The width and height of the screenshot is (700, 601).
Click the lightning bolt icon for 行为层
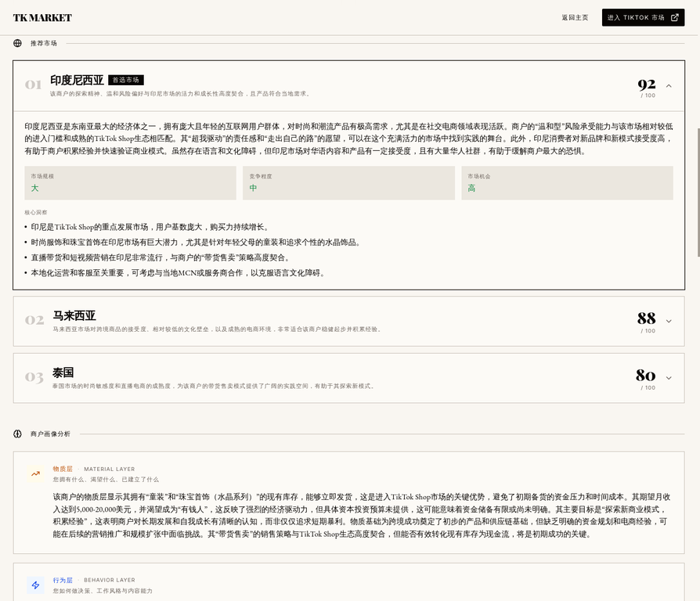tap(35, 585)
